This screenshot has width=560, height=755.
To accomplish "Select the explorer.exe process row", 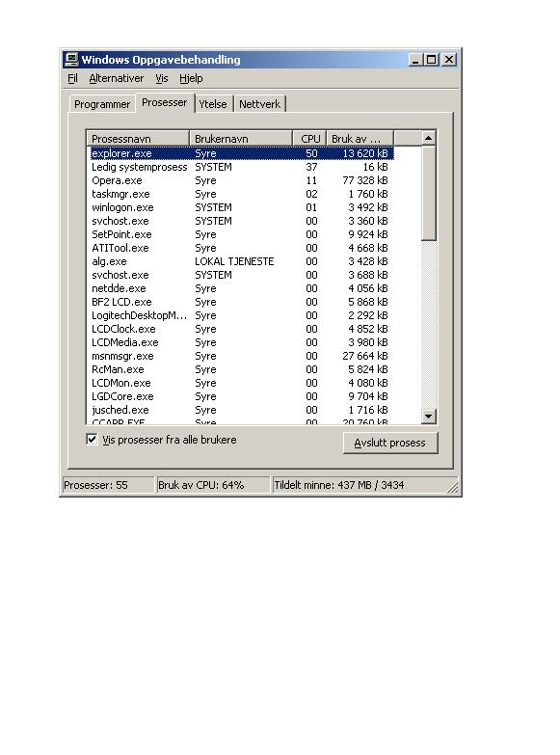I will click(x=242, y=153).
